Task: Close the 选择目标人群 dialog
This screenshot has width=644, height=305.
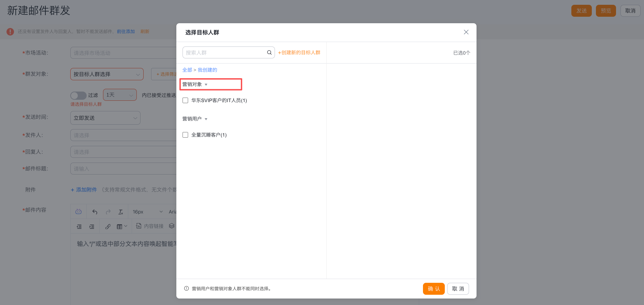Action: (466, 32)
